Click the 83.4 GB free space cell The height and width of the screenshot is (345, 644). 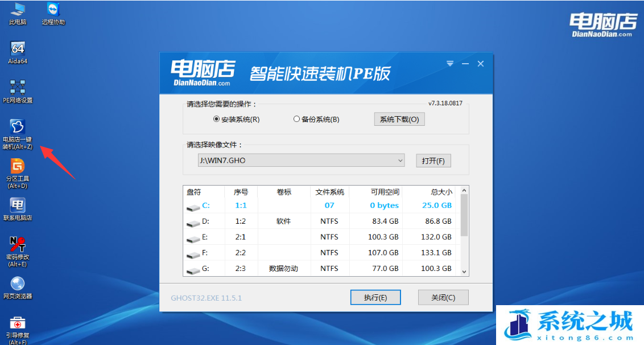pyautogui.click(x=385, y=221)
